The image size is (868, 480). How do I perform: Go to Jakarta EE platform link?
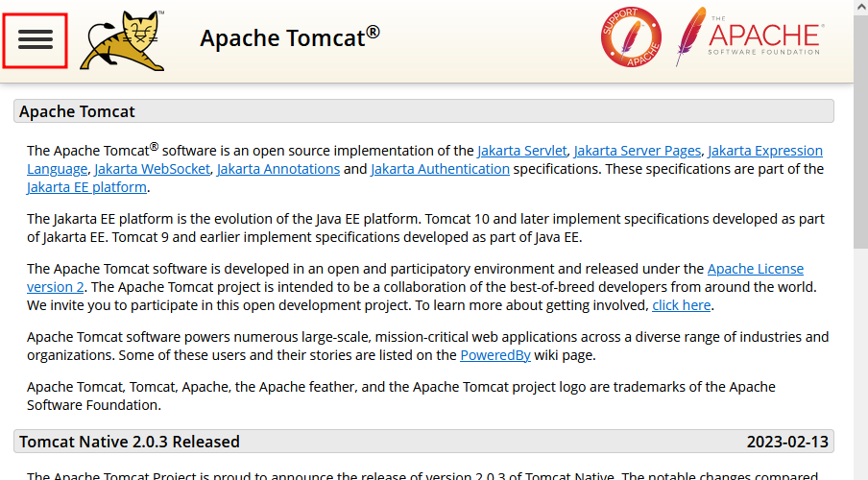click(x=87, y=187)
